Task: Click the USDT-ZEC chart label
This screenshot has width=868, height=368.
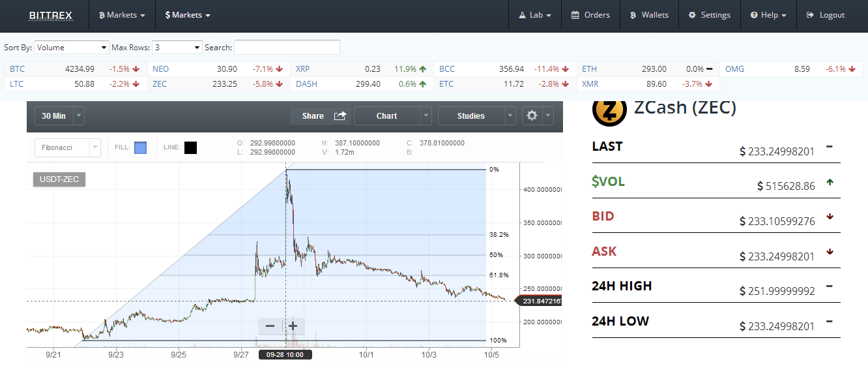Action: (59, 179)
